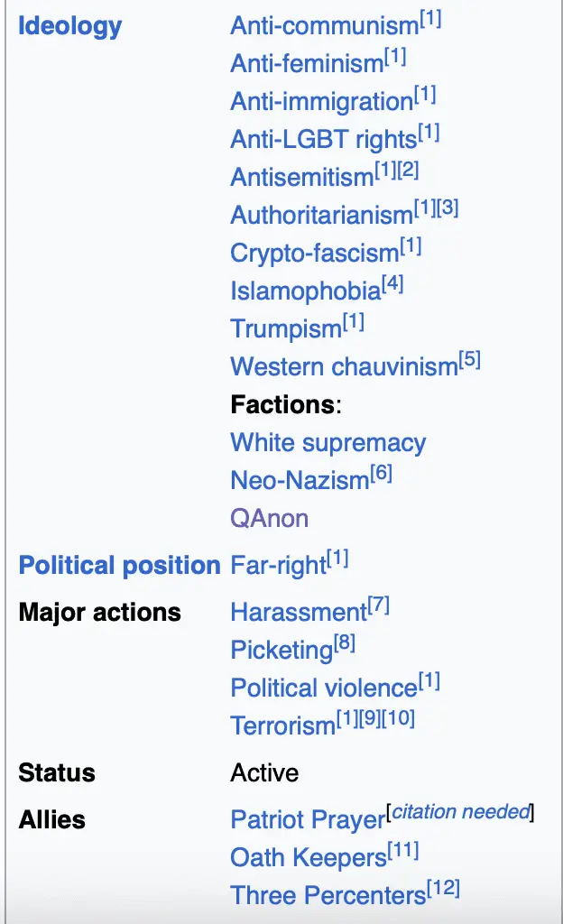Open the visited QAnon link

click(x=269, y=519)
